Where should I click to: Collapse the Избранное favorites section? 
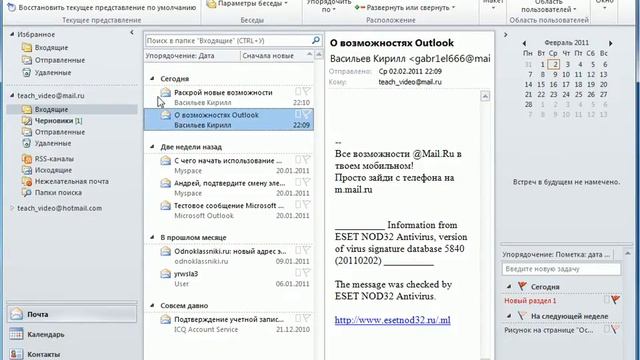(x=12, y=35)
